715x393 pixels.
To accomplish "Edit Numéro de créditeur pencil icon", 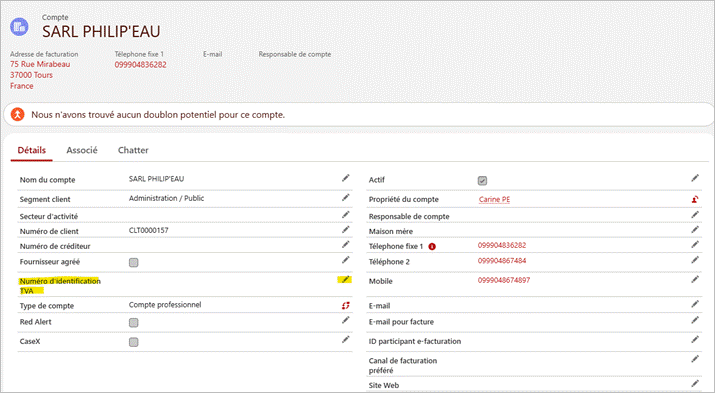I will click(346, 244).
